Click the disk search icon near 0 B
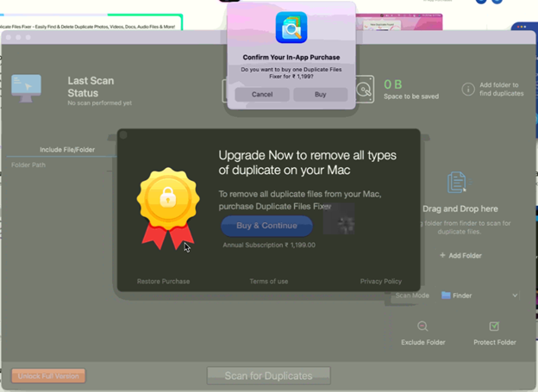The height and width of the screenshot is (392, 538). coord(365,89)
